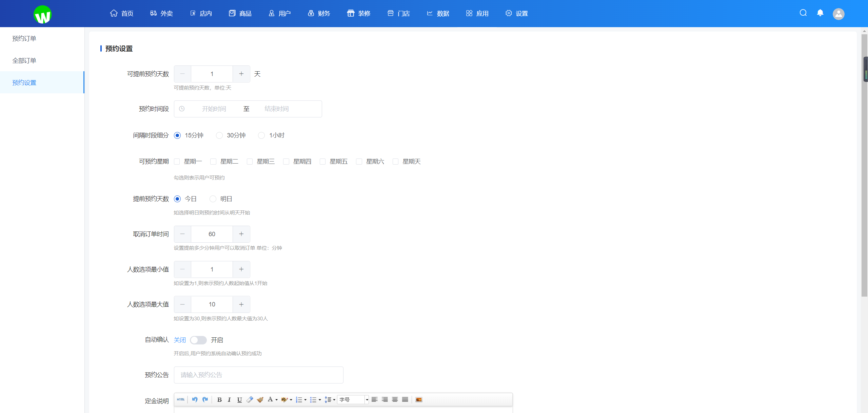Image resolution: width=868 pixels, height=413 pixels.
Task: Open the notification bell
Action: (820, 13)
